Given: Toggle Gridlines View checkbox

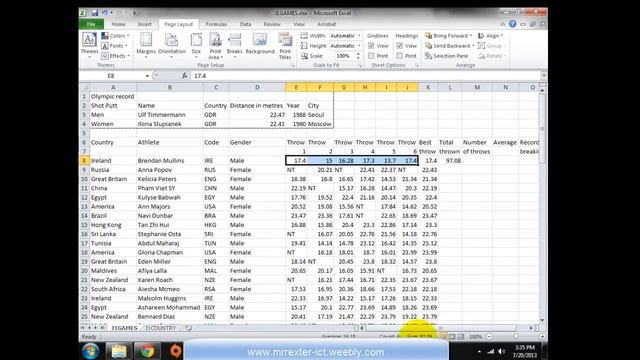Looking at the screenshot, I should click(371, 46).
